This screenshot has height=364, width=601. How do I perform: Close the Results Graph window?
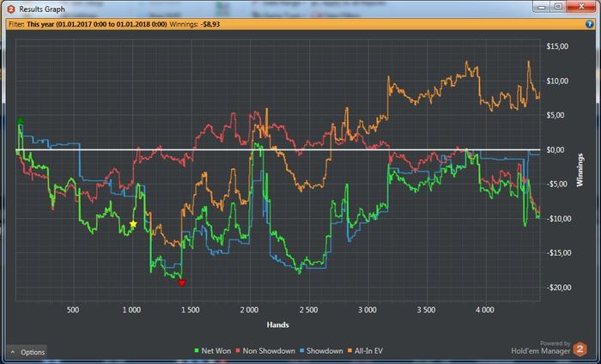[x=582, y=7]
